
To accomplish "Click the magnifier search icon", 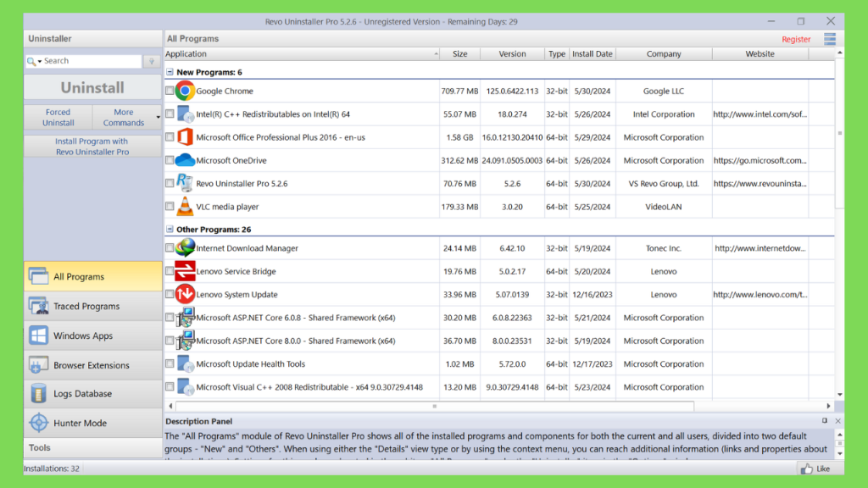I will click(31, 61).
